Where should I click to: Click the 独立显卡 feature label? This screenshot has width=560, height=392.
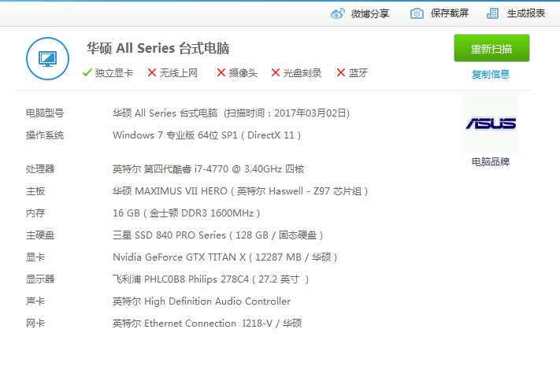[114, 73]
